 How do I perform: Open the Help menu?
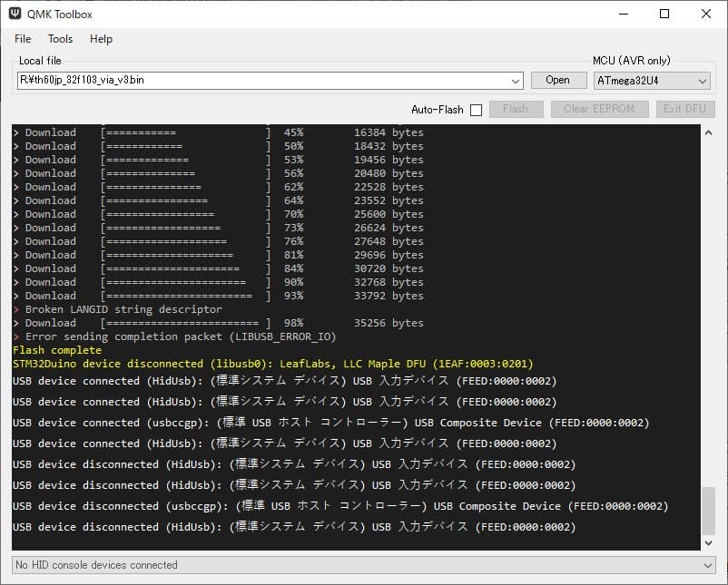click(x=101, y=39)
